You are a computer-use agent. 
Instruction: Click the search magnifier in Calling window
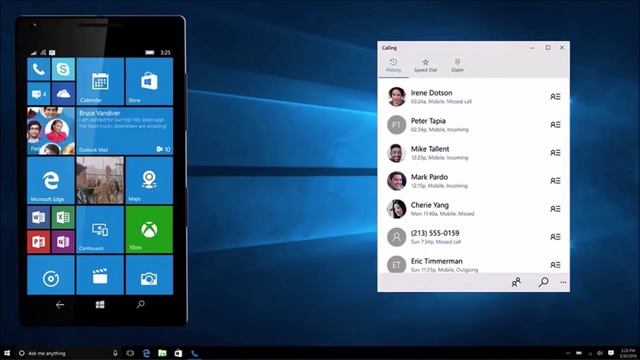click(543, 282)
